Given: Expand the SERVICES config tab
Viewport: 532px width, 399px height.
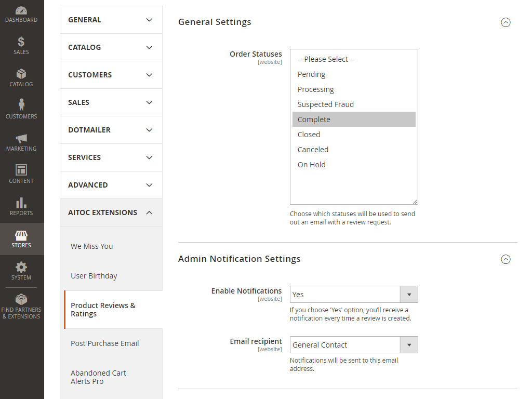Looking at the screenshot, I should pyautogui.click(x=111, y=157).
